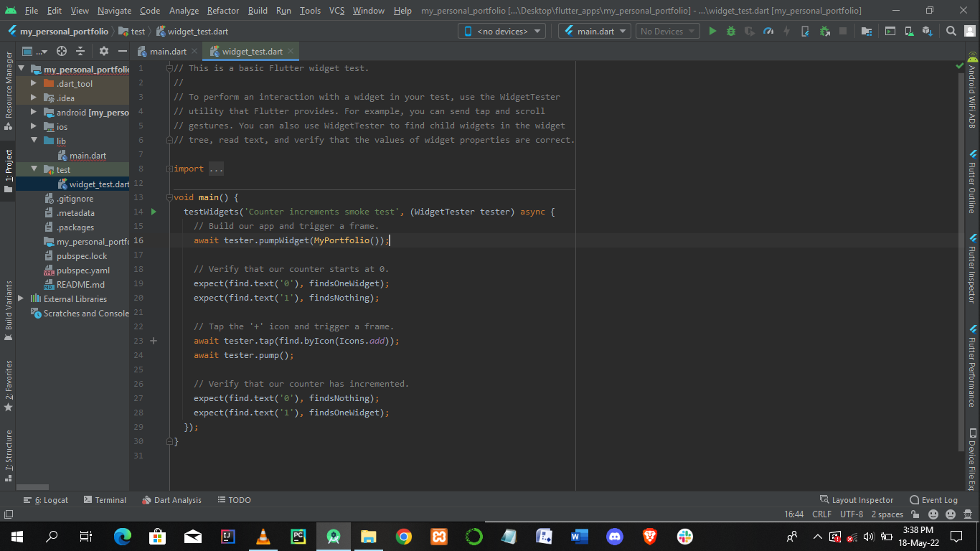The width and height of the screenshot is (980, 551).
Task: Toggle the Favorites side tab
Action: coord(9,386)
